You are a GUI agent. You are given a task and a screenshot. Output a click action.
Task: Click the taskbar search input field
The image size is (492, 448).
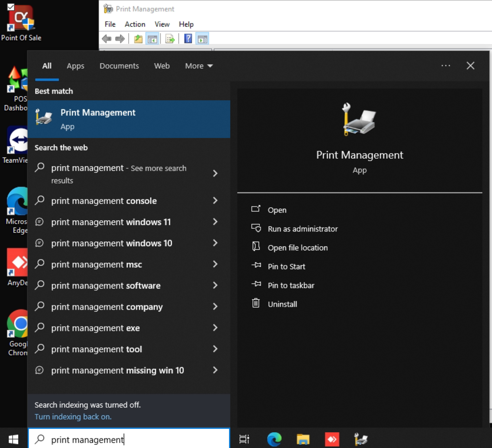point(129,439)
